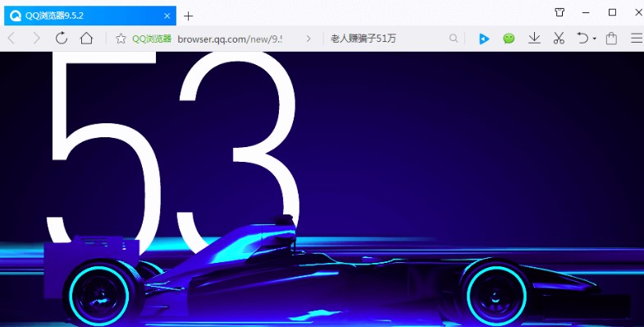Reload the current page
644x327 pixels.
click(x=62, y=39)
